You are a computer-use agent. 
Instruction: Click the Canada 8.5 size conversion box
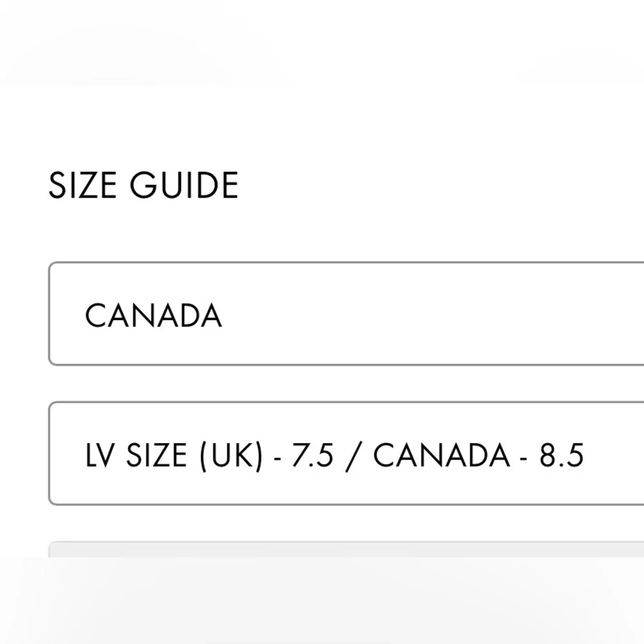click(346, 453)
